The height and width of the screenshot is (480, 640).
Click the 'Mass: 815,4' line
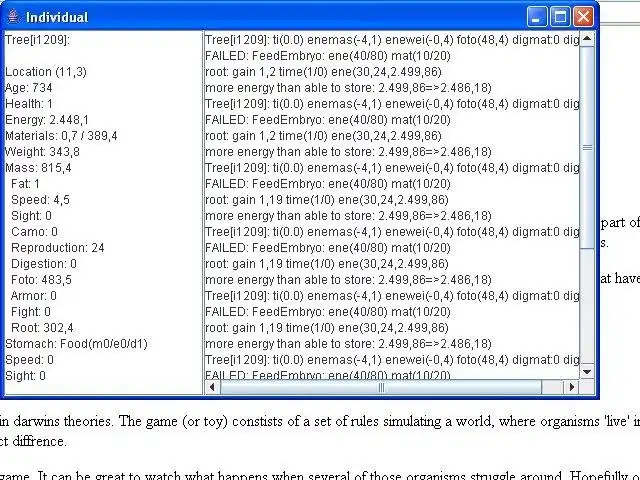pyautogui.click(x=38, y=168)
